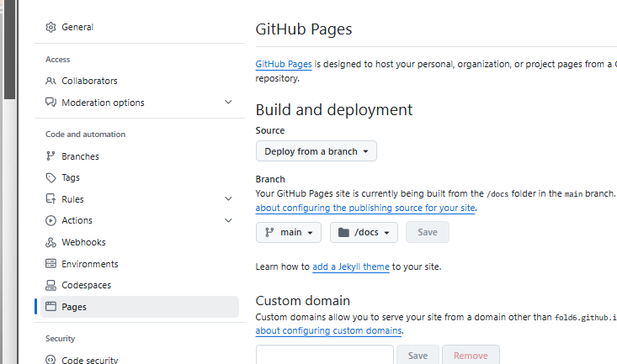Click the Codespaces icon
617x364 pixels.
tap(51, 285)
